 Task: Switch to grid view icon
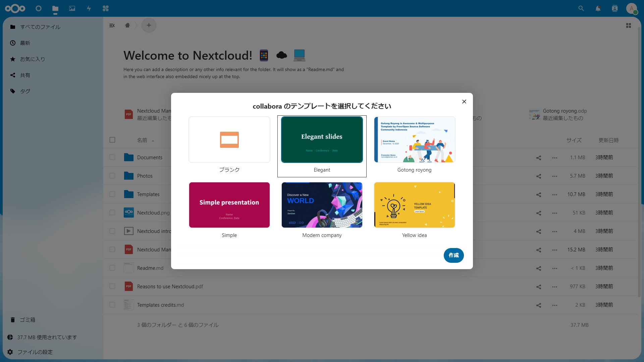point(628,25)
